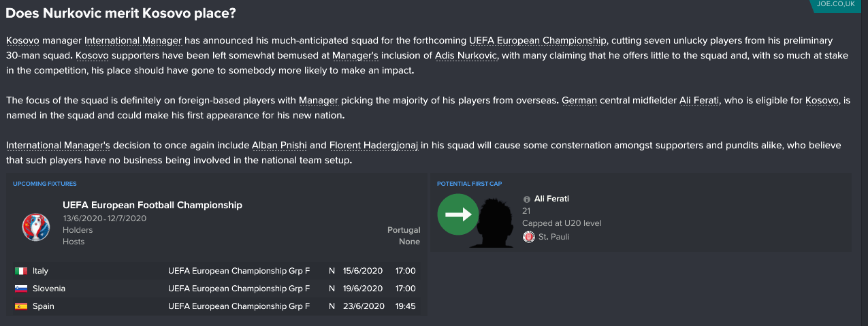This screenshot has height=326, width=868.
Task: Click the UEFA European Football Championship heading
Action: click(152, 205)
